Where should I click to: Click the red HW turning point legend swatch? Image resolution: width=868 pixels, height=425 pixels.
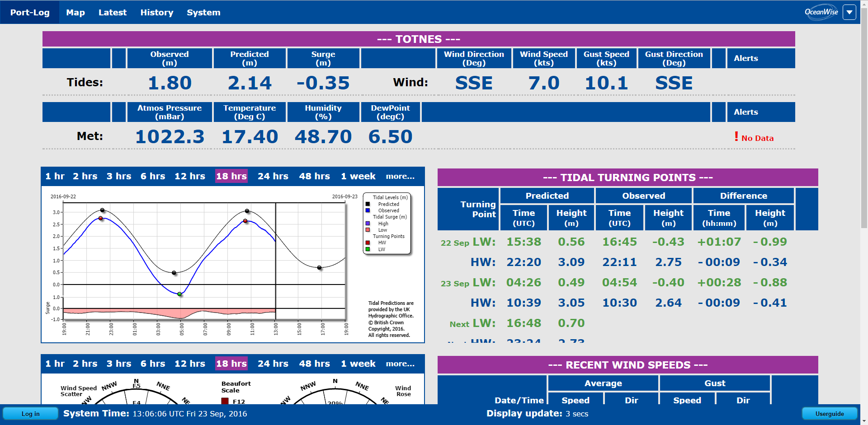(368, 243)
